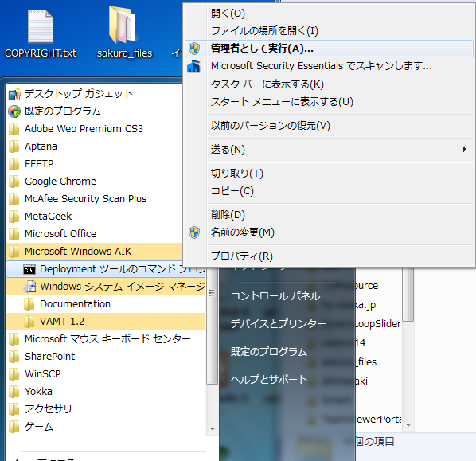The height and width of the screenshot is (461, 476).
Task: Open プロパティ(R) from context menu
Action: pos(329,256)
